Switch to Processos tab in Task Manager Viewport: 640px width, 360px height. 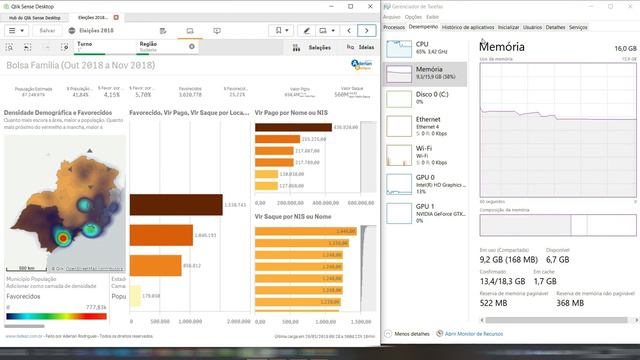[x=394, y=27]
